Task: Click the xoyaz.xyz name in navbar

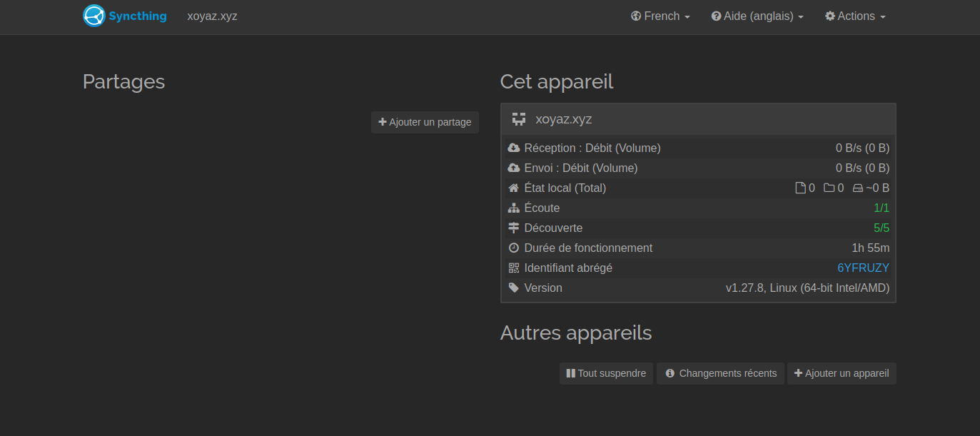Action: coord(212,16)
